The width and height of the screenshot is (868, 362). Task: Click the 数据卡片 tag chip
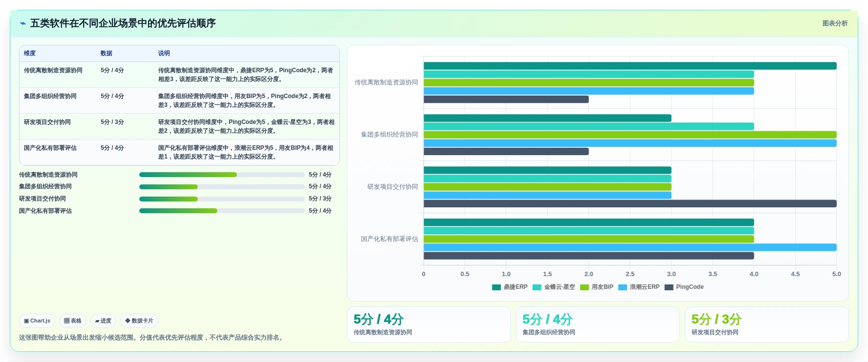(x=139, y=321)
